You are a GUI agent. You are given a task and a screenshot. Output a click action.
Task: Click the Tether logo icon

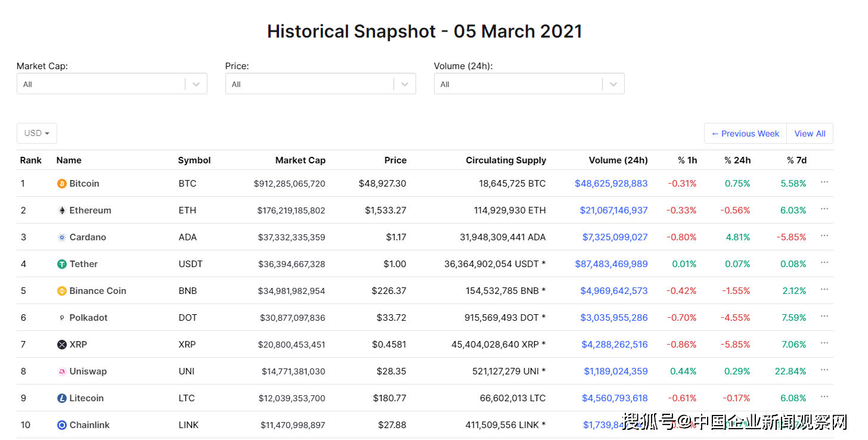click(x=61, y=264)
